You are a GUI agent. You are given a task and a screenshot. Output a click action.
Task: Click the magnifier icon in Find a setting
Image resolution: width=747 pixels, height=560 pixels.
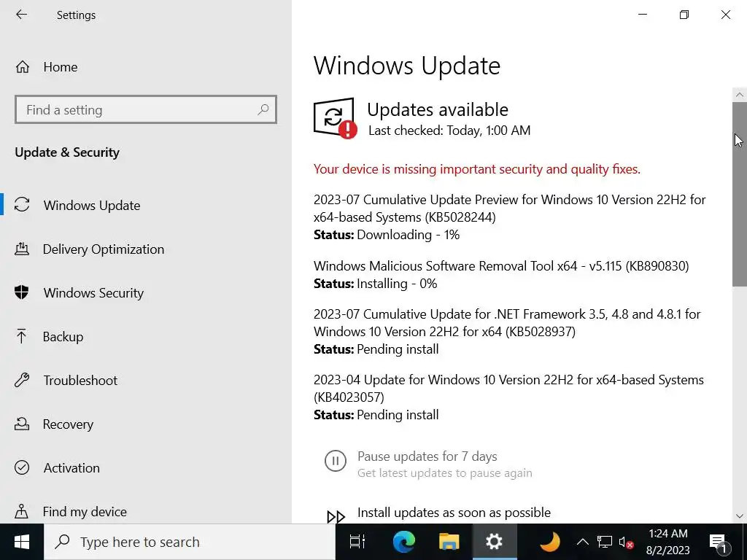click(263, 110)
